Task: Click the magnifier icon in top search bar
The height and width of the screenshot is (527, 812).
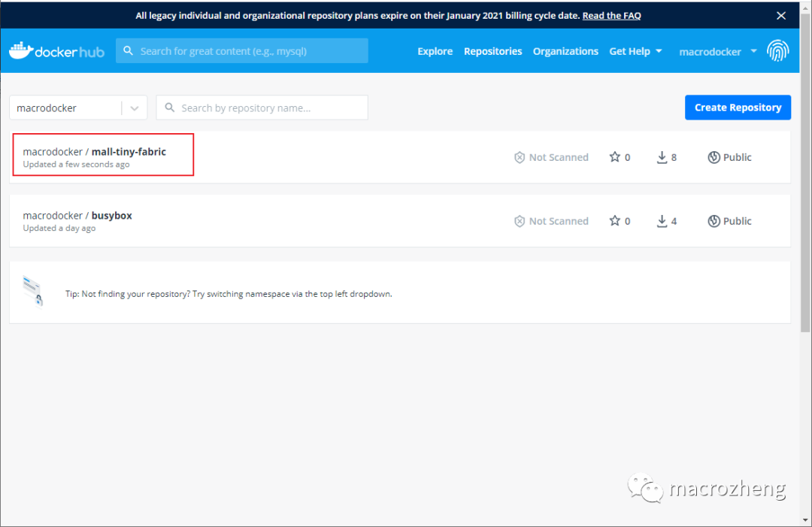Action: click(128, 50)
